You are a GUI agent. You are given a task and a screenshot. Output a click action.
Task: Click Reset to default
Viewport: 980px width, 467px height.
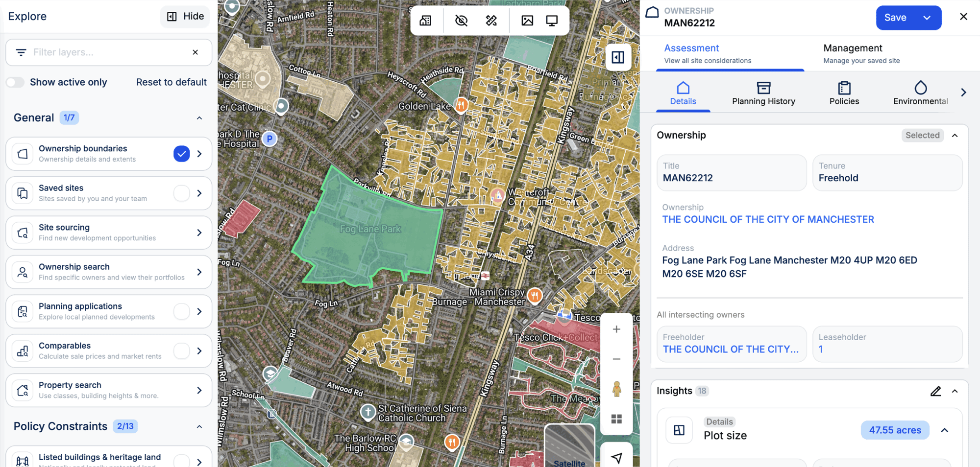click(x=171, y=82)
